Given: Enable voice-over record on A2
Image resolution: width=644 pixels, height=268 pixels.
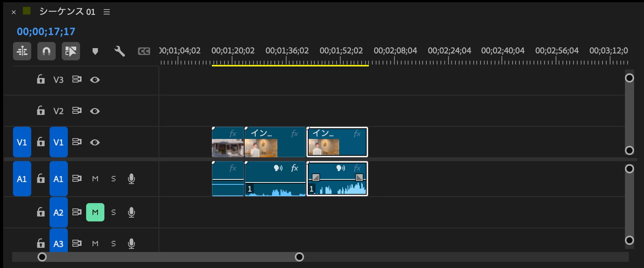Looking at the screenshot, I should (131, 212).
